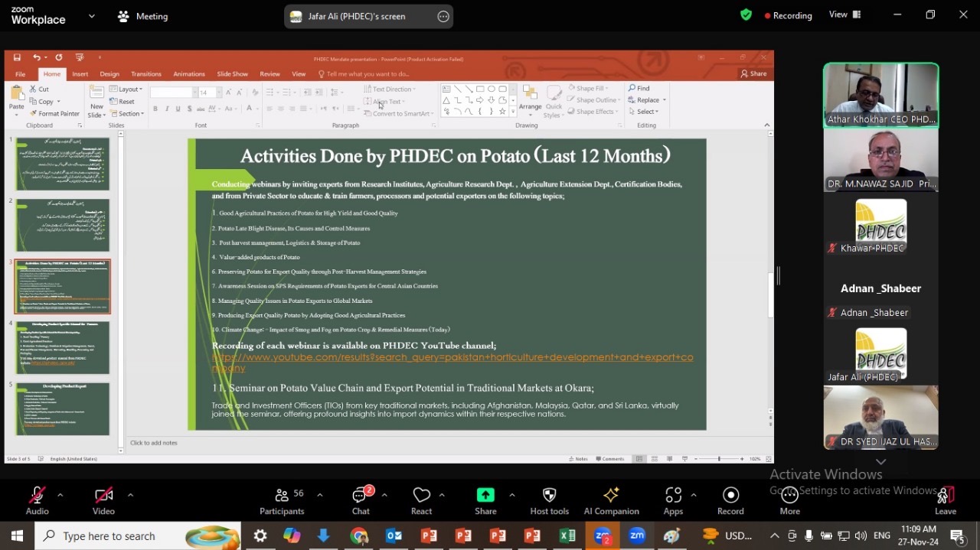Open the Zoom Apps icon
The width and height of the screenshot is (980, 550).
click(x=673, y=501)
